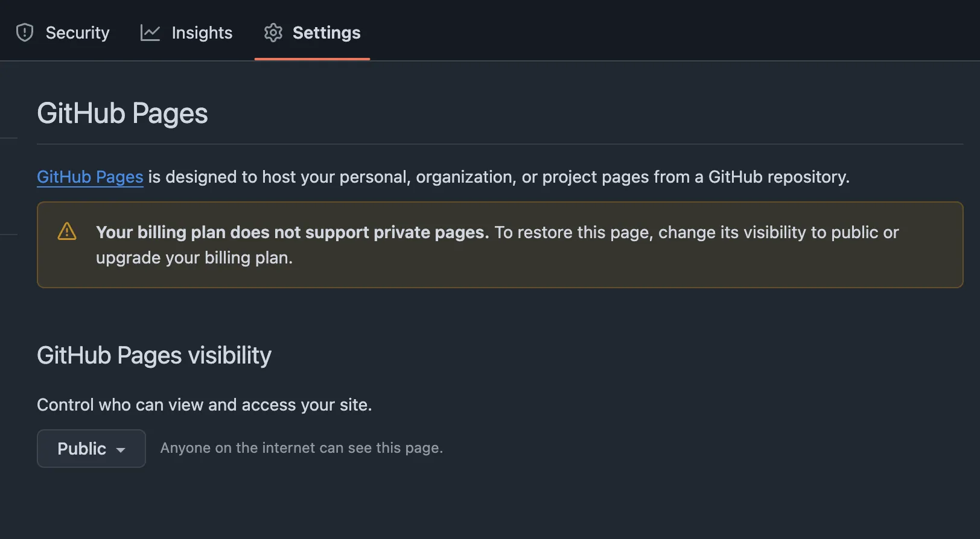Click the Insights graph icon
The image size is (980, 539).
point(150,33)
